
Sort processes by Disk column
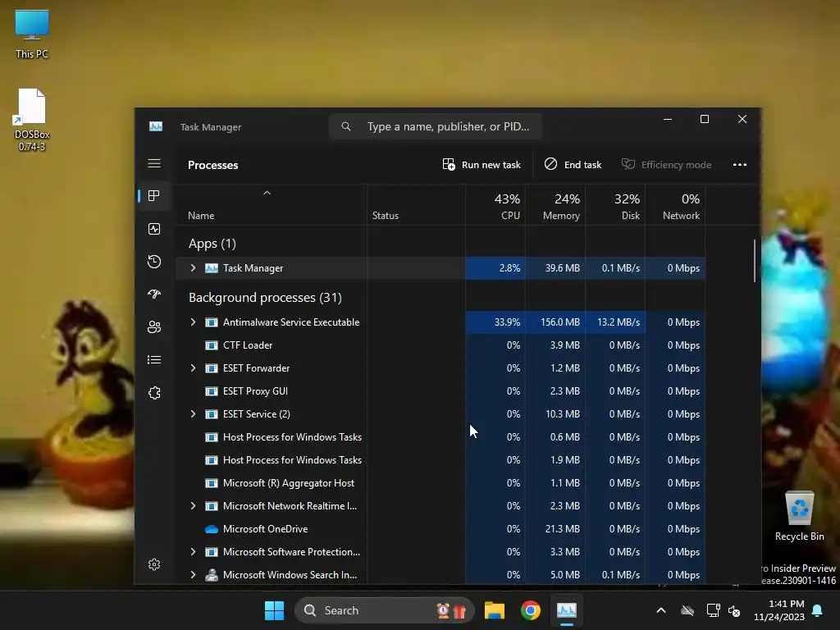click(x=615, y=206)
